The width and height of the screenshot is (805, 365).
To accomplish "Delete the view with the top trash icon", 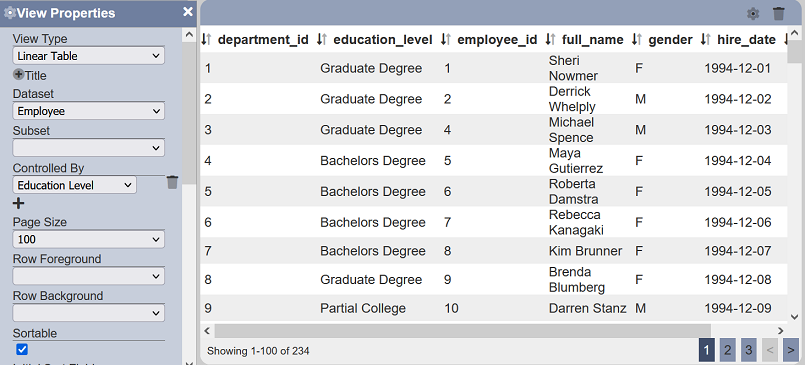I will tap(779, 14).
